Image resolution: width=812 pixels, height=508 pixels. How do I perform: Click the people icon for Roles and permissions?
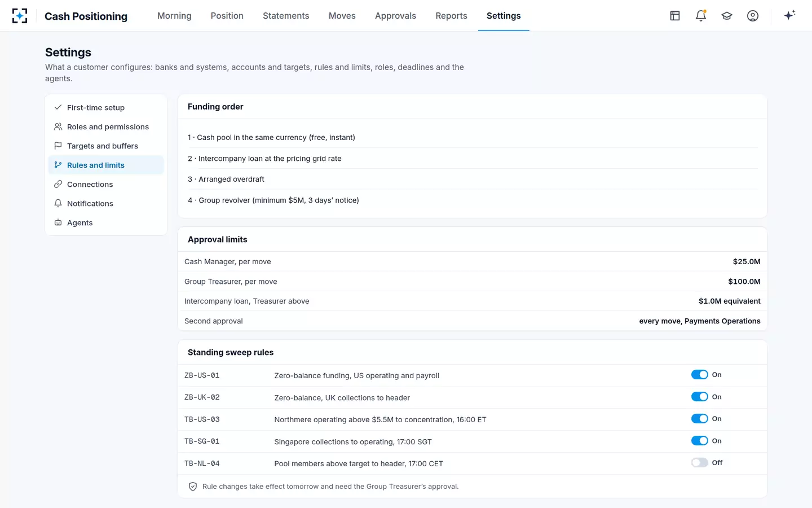pyautogui.click(x=58, y=126)
